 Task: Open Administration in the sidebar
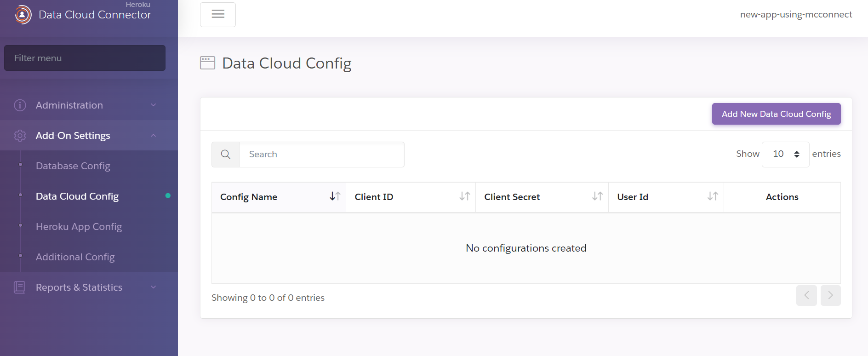(x=89, y=105)
